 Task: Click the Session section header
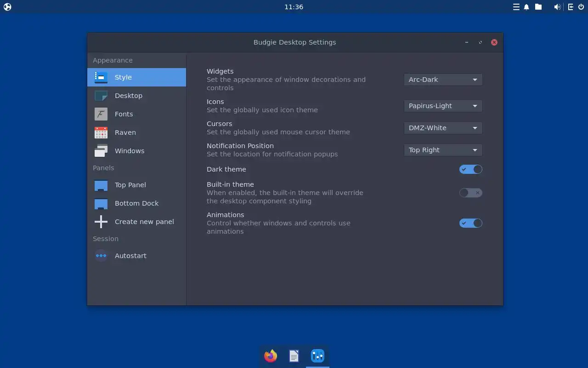(x=106, y=239)
